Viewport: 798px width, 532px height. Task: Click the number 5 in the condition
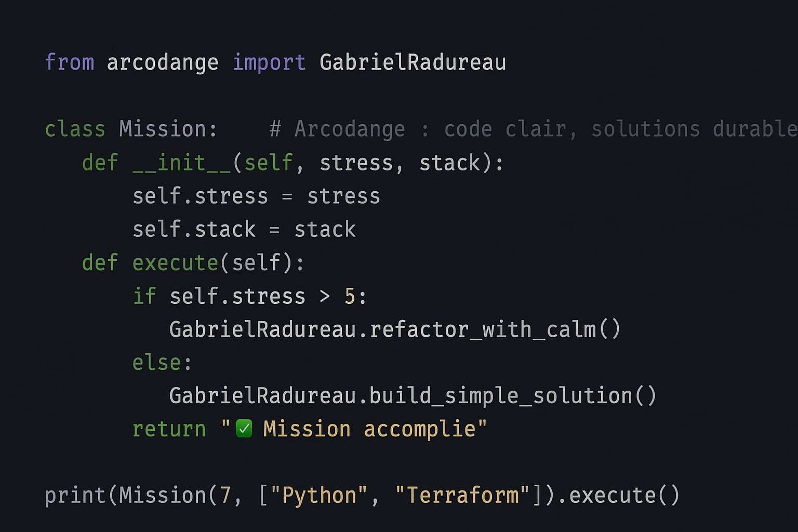pyautogui.click(x=350, y=296)
